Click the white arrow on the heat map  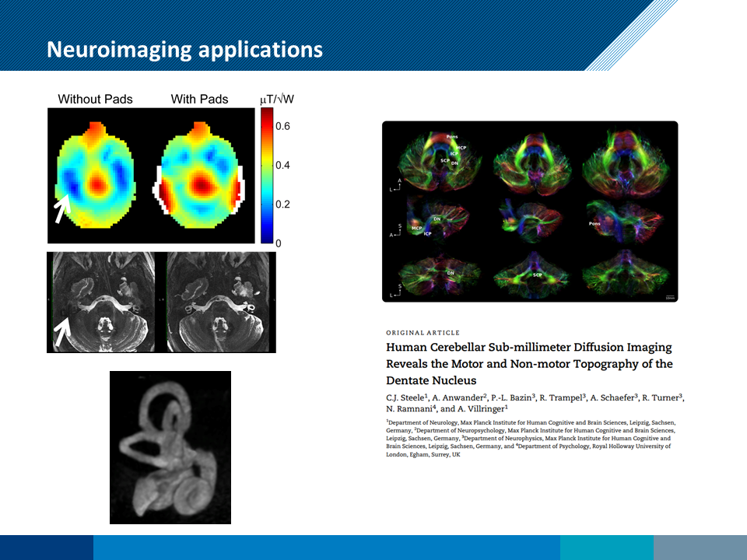(x=61, y=208)
